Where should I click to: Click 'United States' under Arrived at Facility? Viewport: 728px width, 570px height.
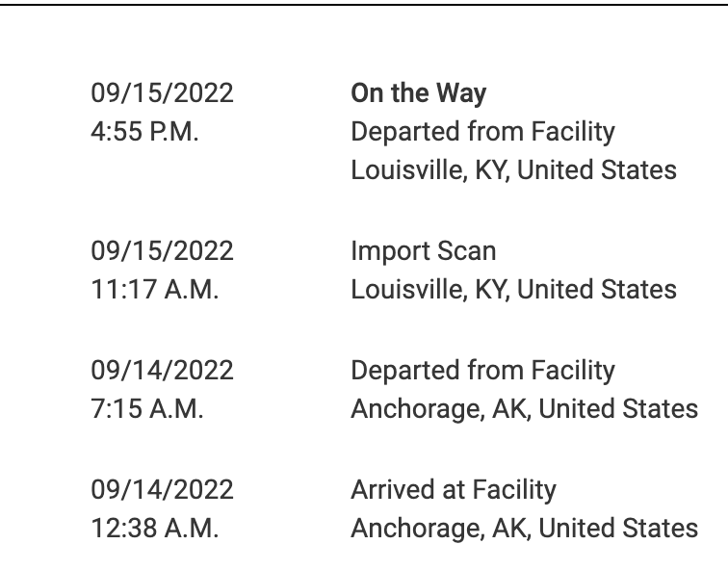(x=618, y=529)
